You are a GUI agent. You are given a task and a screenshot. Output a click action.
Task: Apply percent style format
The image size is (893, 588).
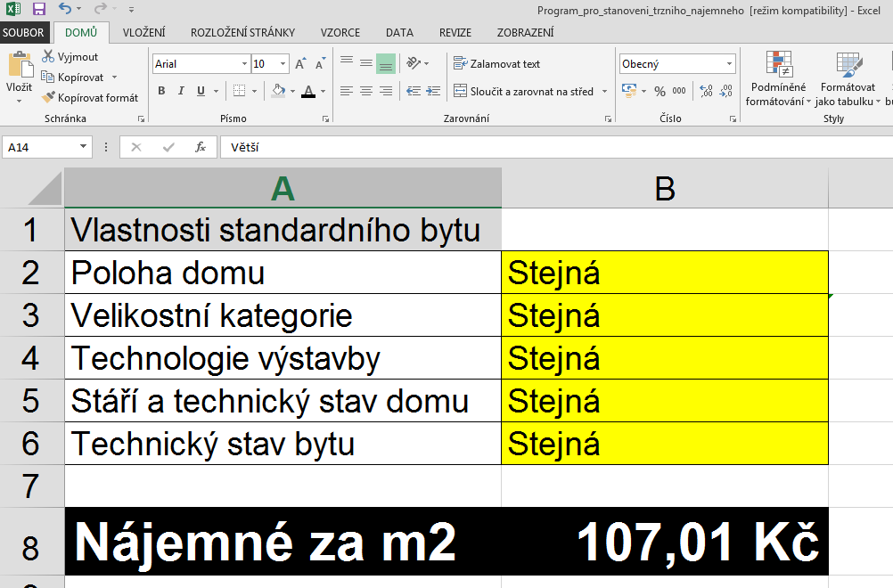pyautogui.click(x=660, y=91)
